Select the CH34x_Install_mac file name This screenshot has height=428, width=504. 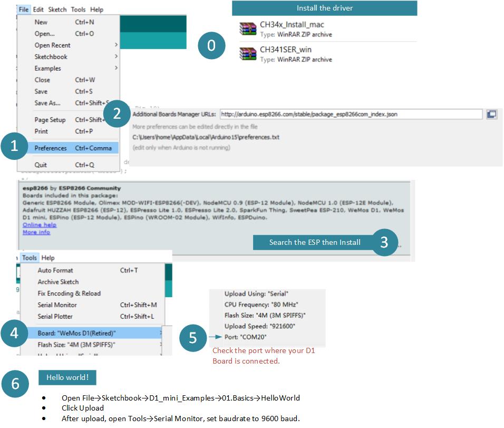(x=292, y=25)
